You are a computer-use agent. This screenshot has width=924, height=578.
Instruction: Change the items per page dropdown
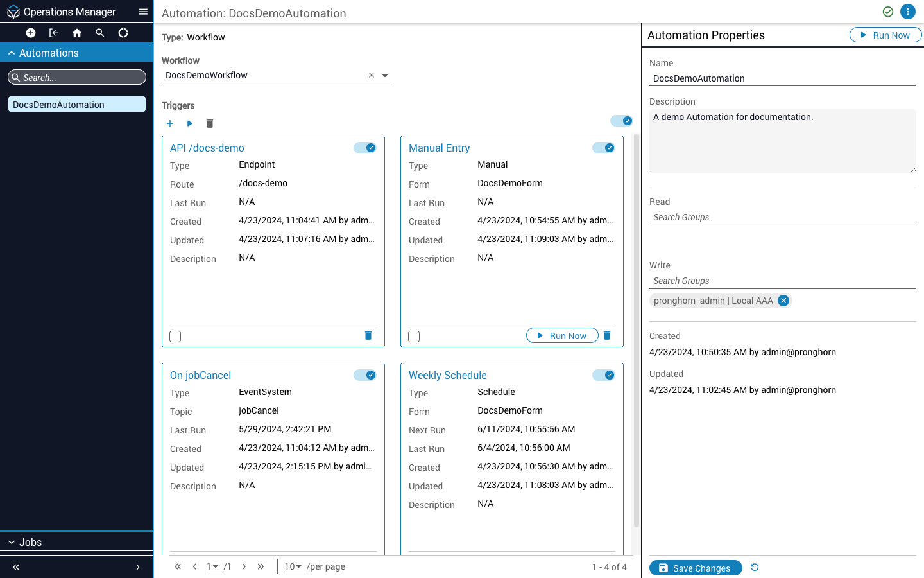pos(294,566)
